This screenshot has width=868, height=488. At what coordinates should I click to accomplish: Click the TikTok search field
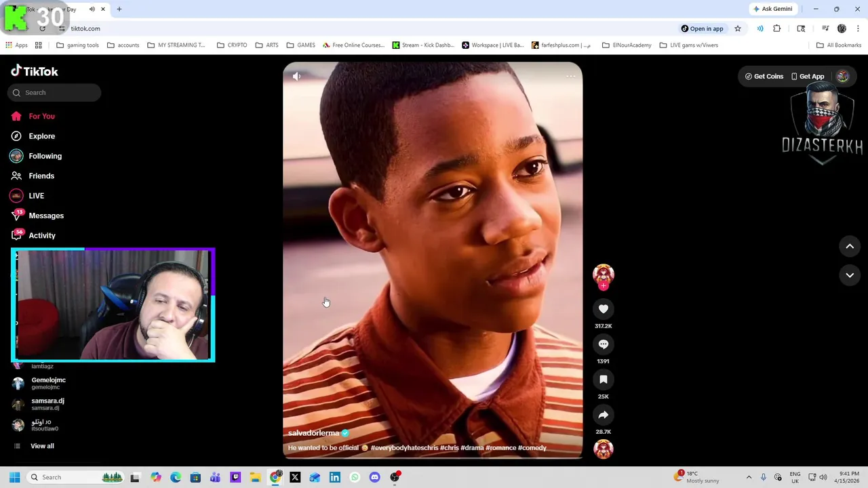pyautogui.click(x=54, y=93)
